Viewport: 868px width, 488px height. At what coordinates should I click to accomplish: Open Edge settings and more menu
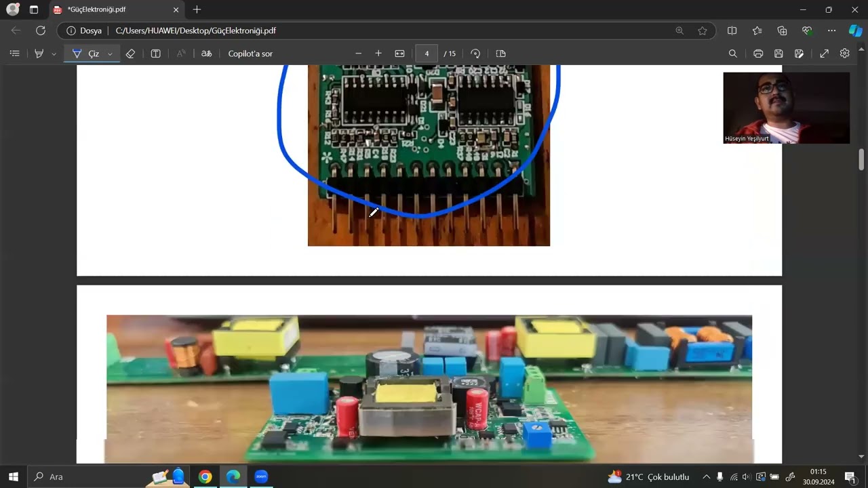tap(832, 30)
